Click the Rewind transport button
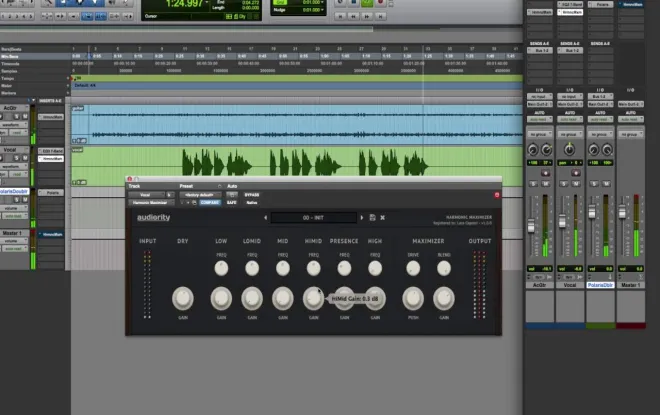 pyautogui.click(x=354, y=16)
